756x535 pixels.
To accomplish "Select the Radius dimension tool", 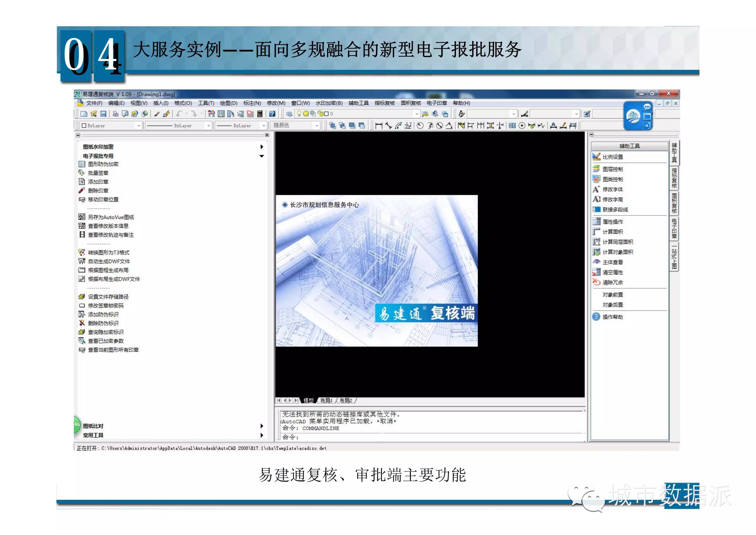I will tap(420, 126).
